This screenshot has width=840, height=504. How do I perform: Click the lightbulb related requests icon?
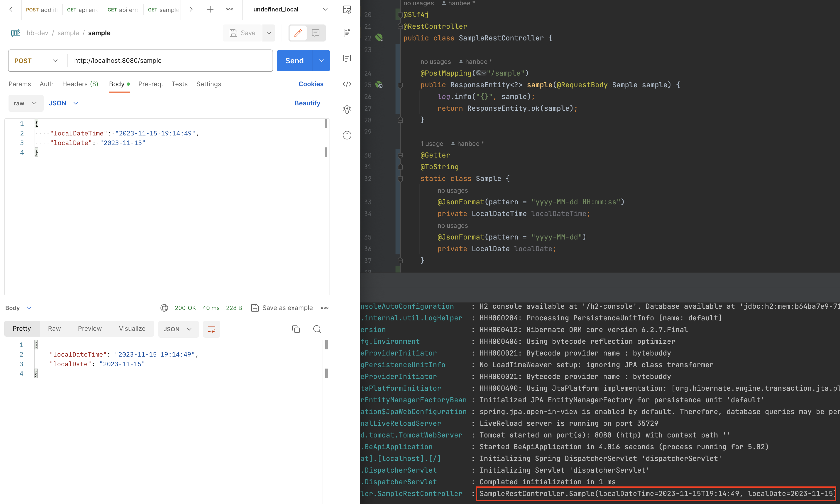tap(347, 109)
